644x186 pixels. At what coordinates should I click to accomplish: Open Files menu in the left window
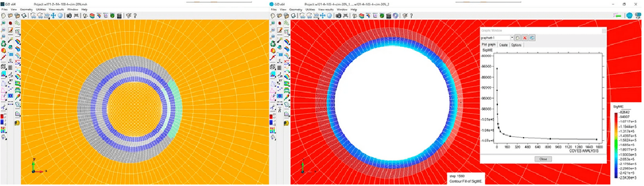point(4,9)
